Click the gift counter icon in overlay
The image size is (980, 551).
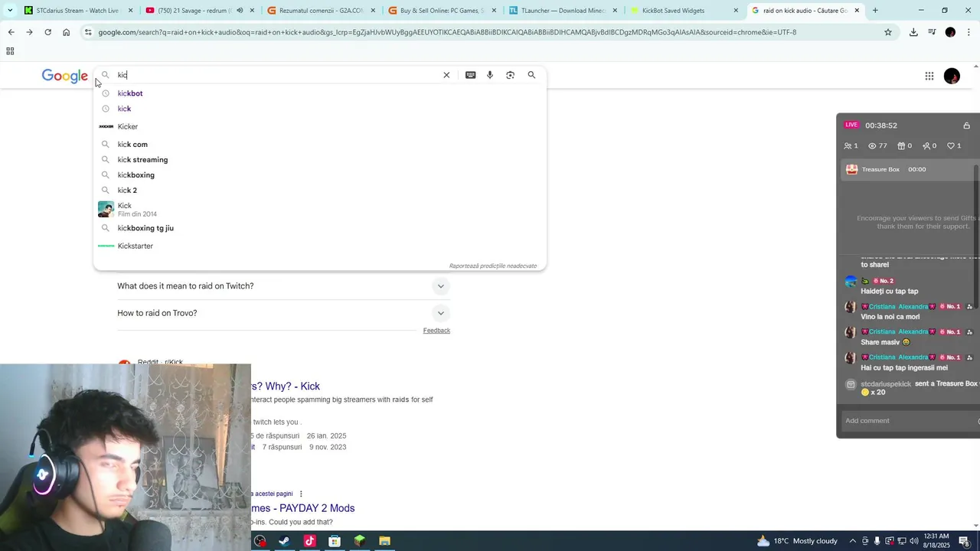point(906,146)
